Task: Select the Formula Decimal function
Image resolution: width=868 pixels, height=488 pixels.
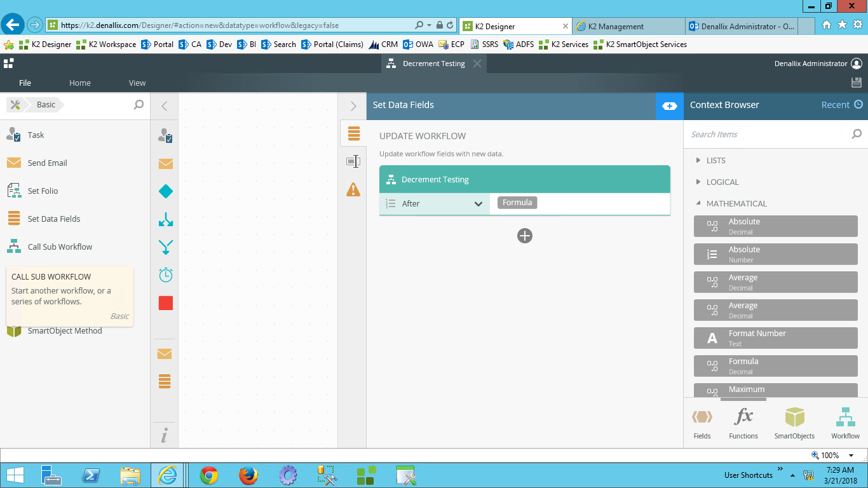Action: 776,366
